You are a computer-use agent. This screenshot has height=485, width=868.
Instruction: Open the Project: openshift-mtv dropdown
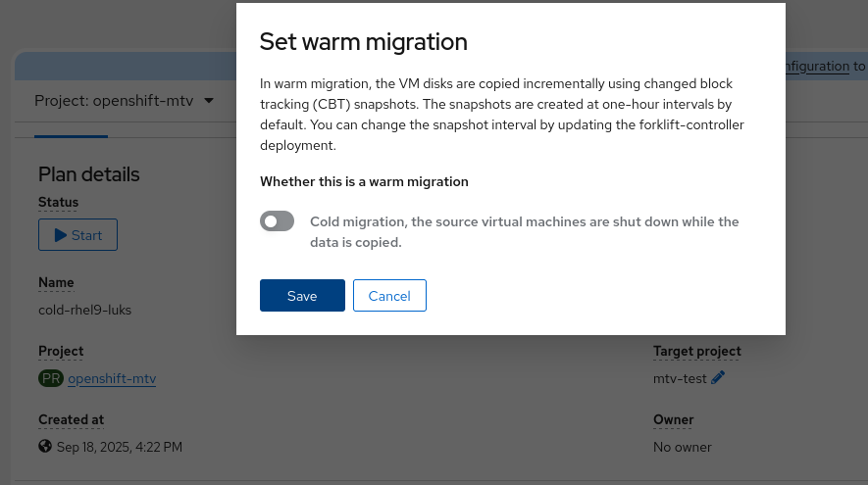[124, 101]
